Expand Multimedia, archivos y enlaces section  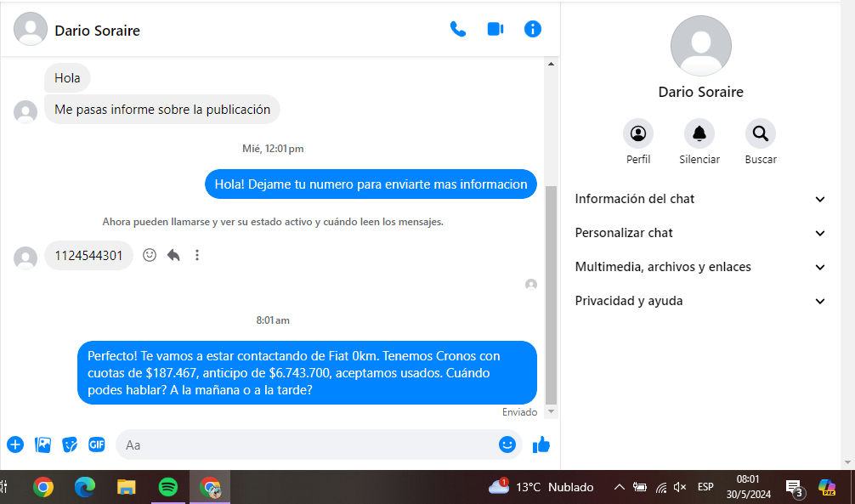tap(700, 267)
